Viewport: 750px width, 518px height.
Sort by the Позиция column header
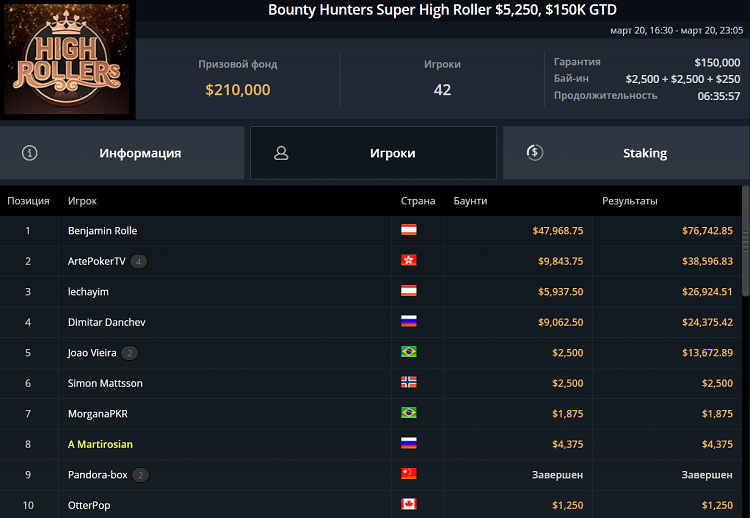coord(28,201)
